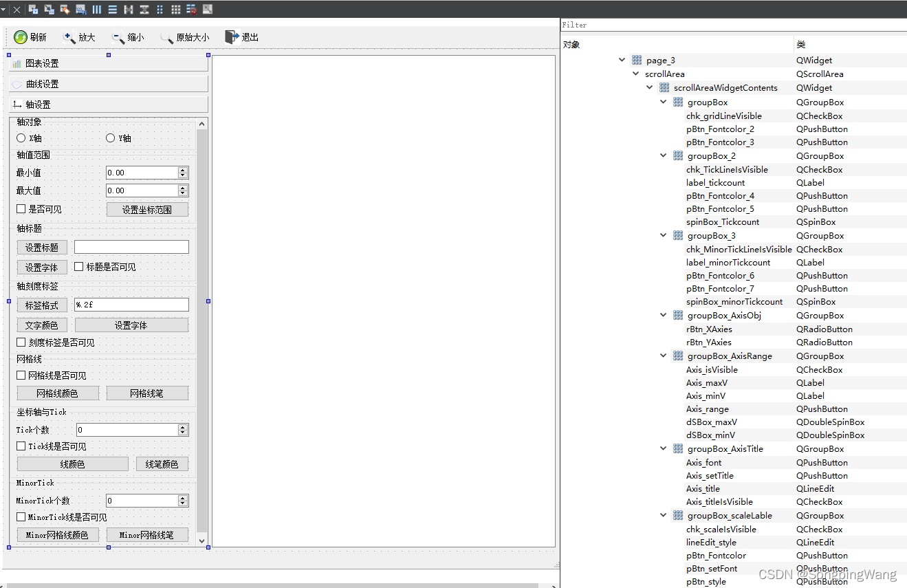The height and width of the screenshot is (588, 907).
Task: Click the axis settings vertical scrollbar
Action: tap(202, 332)
